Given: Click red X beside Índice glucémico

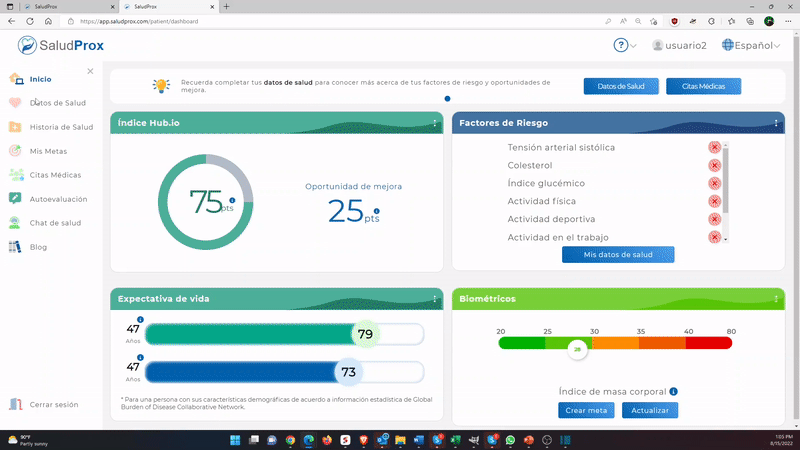Looking at the screenshot, I should tap(714, 183).
